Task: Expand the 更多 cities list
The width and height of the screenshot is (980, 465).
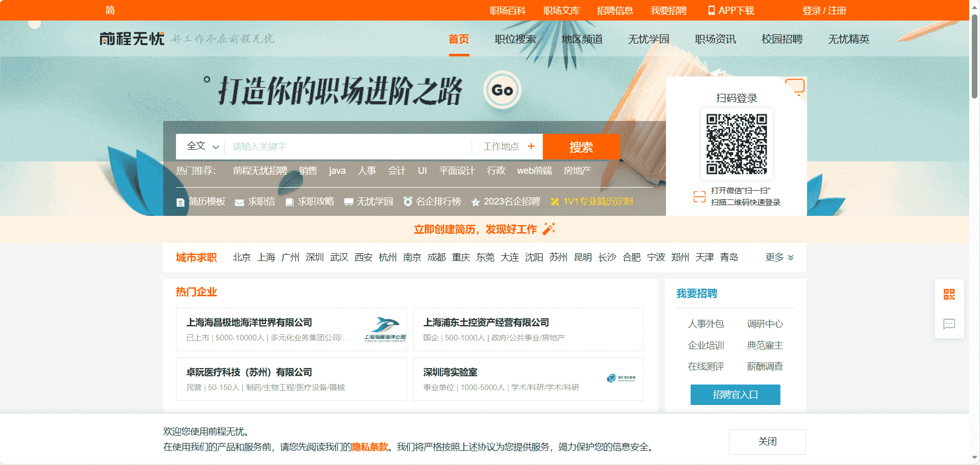Action: point(779,257)
